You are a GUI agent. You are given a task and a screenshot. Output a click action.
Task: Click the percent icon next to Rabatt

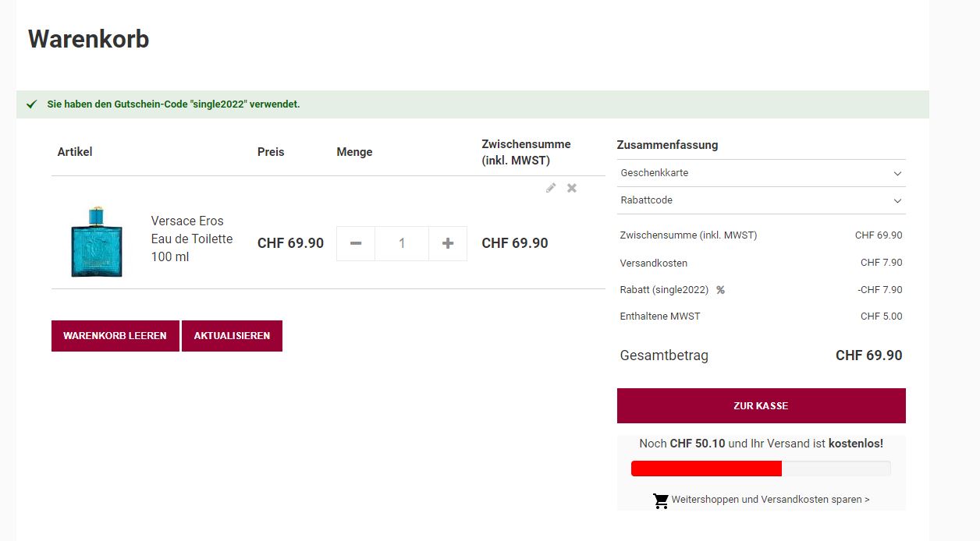(720, 290)
